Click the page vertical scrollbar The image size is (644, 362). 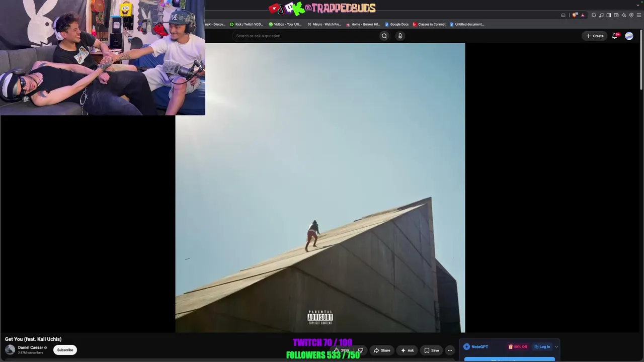641,59
